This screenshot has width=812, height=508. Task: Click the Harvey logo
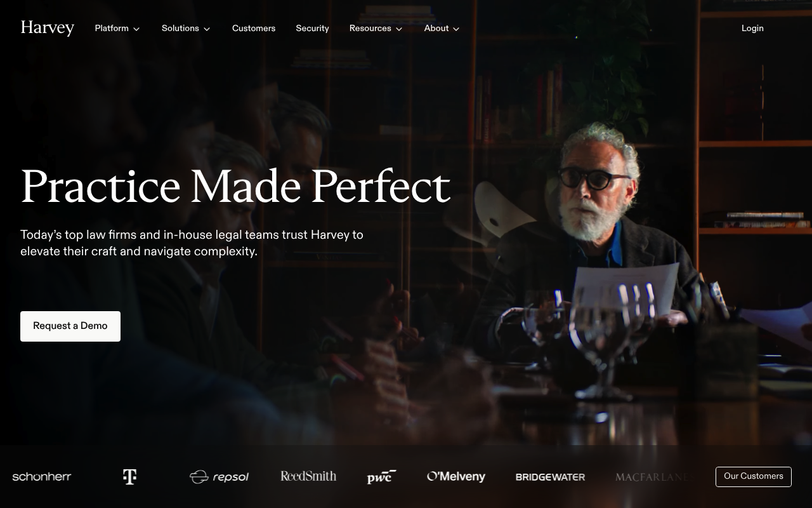48,28
